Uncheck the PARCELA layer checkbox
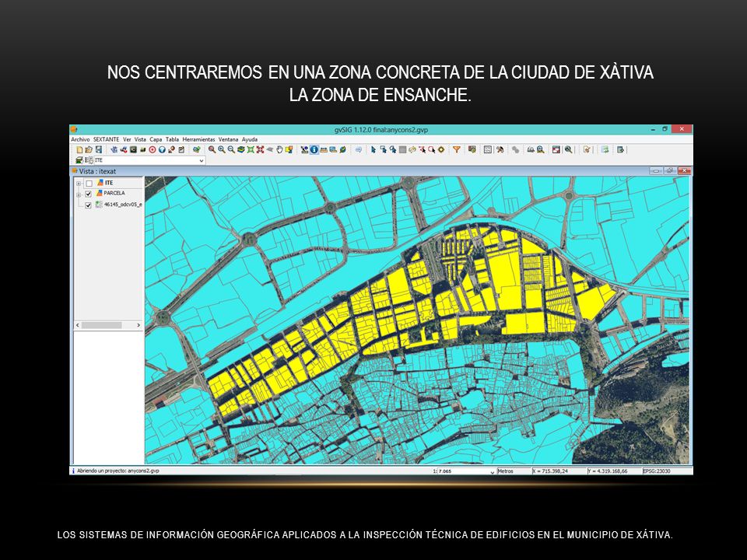Image resolution: width=747 pixels, height=560 pixels. [x=88, y=194]
